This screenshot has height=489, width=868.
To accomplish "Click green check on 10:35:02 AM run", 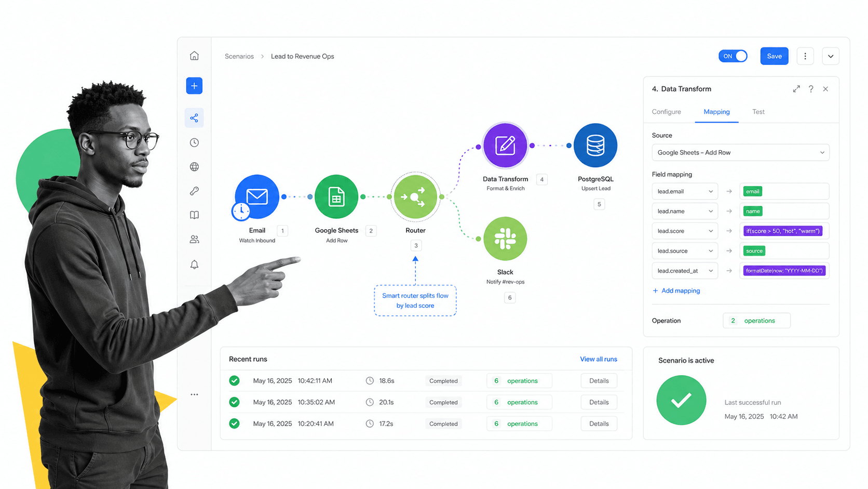I will 235,402.
